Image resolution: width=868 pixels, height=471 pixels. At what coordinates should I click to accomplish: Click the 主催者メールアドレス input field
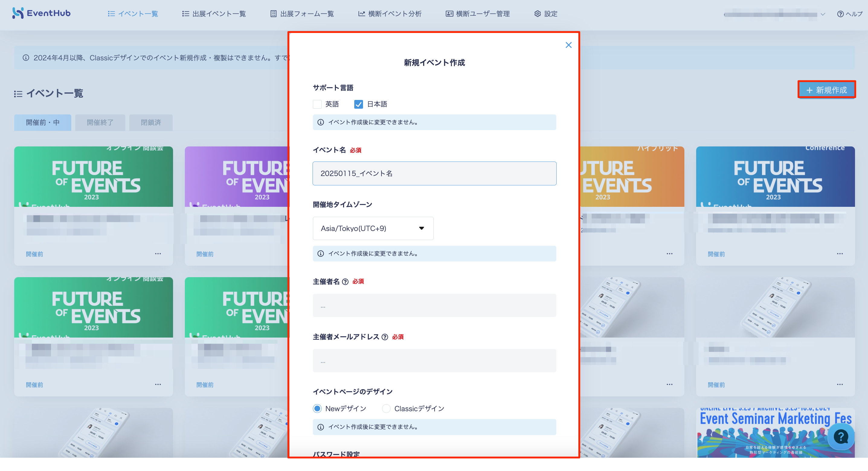coord(434,361)
